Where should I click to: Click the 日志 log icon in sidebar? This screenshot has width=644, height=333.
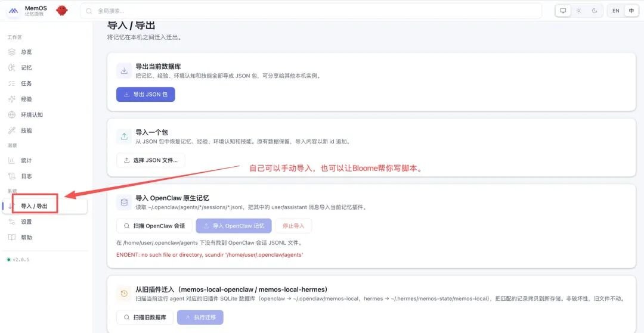[x=12, y=176]
